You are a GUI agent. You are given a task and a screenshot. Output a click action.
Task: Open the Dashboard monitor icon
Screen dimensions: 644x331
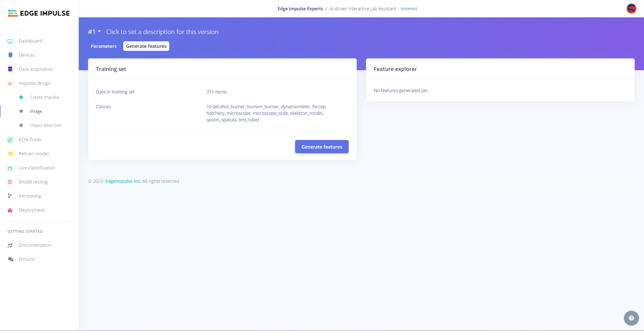10,41
